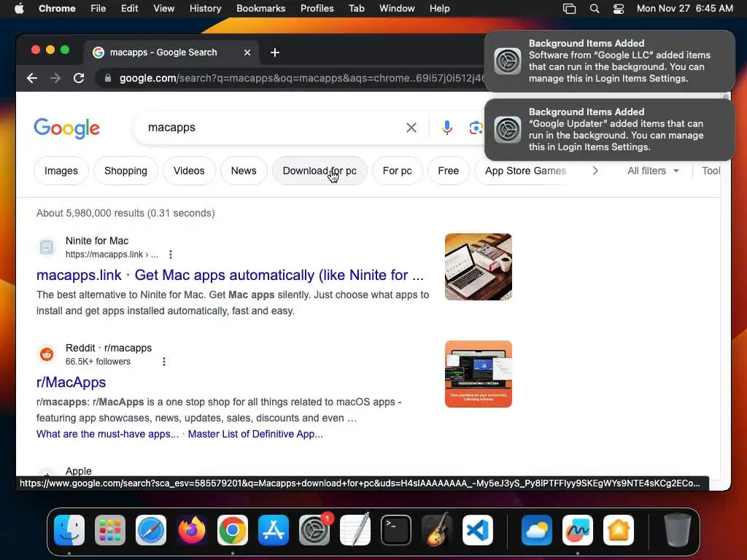Reload the page with the refresh icon
Viewport: 747px width, 560px height.
coord(79,78)
